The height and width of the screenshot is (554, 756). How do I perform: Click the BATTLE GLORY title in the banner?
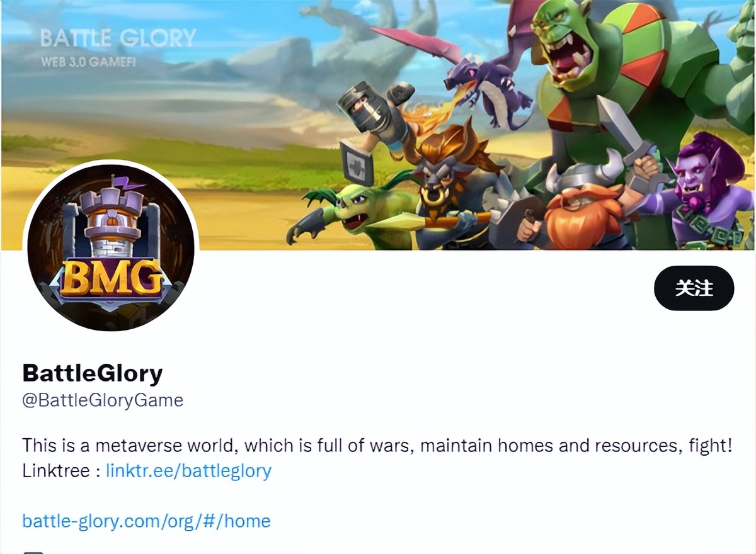click(x=118, y=38)
